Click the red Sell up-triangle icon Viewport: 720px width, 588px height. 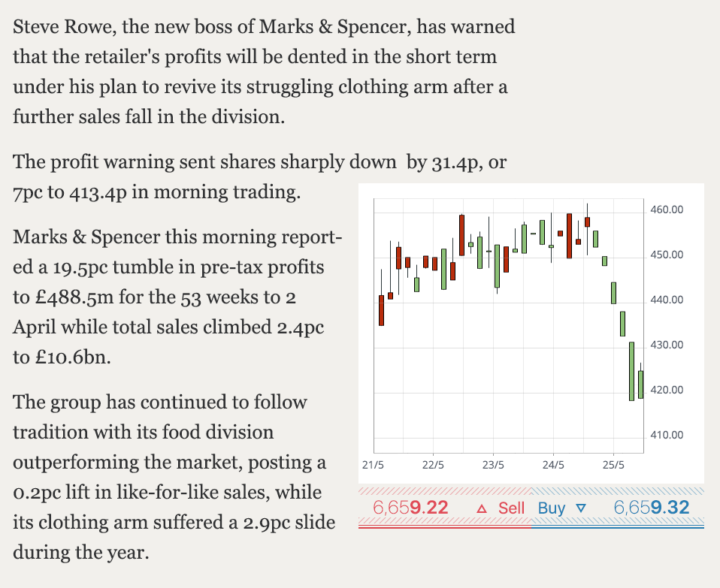tap(483, 508)
